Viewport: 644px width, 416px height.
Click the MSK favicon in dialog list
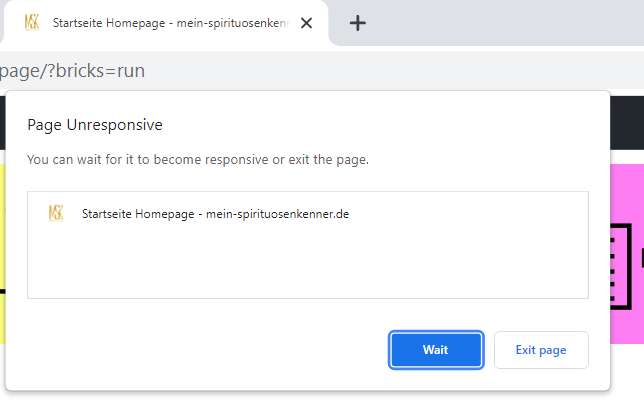pos(56,214)
